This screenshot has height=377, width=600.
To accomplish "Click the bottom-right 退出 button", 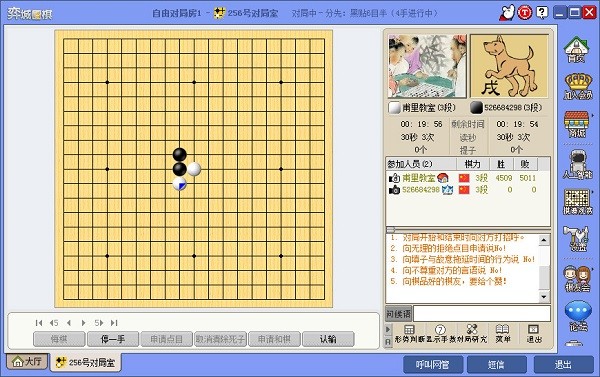I will [x=564, y=365].
